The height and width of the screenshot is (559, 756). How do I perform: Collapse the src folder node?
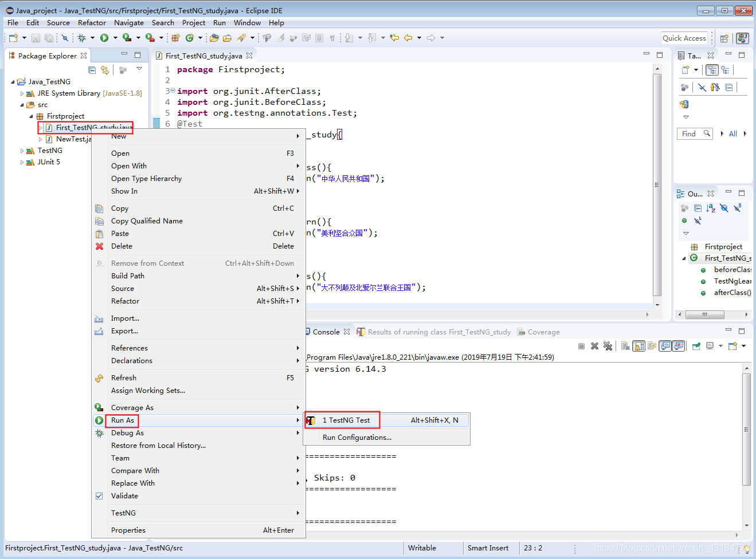22,105
